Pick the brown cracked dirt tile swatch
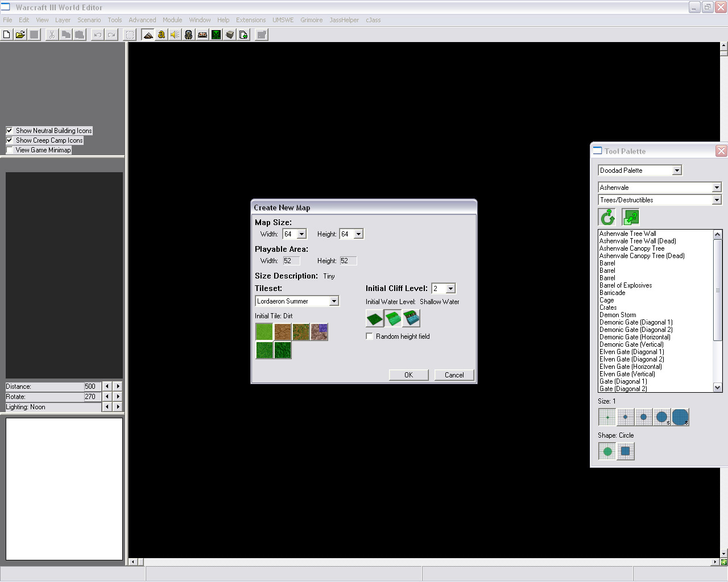The width and height of the screenshot is (728, 582). pos(283,332)
